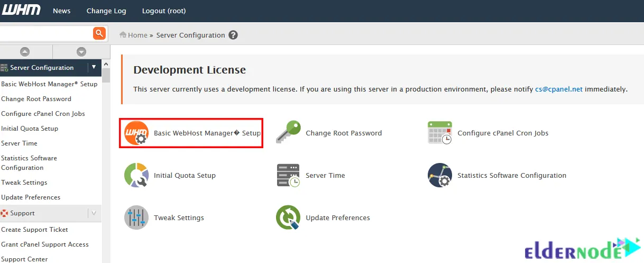
Task: Open the Change Log menu item
Action: [x=106, y=11]
